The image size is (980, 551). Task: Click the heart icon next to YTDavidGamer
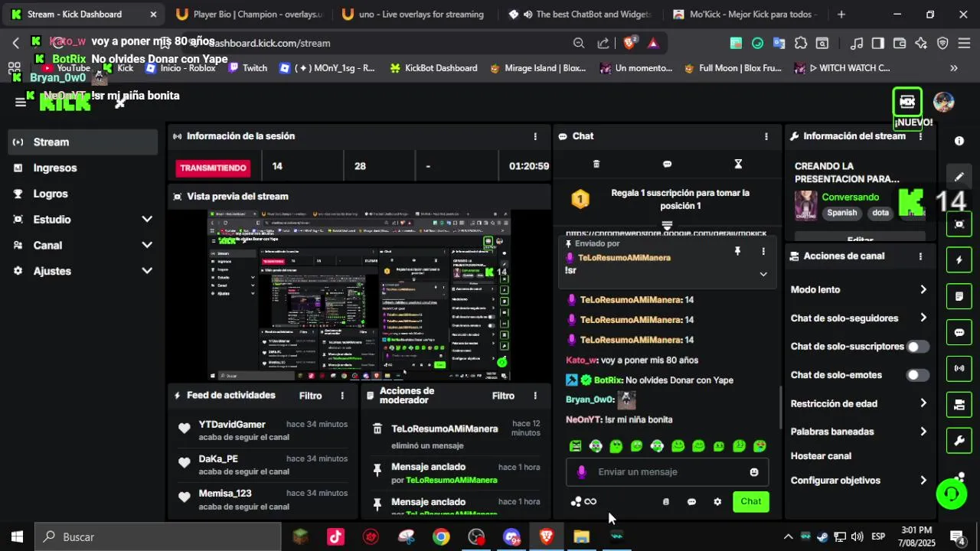185,429
